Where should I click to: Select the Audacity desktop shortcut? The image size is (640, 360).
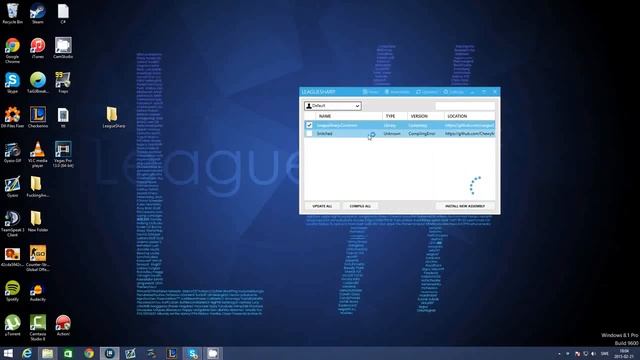(x=38, y=291)
